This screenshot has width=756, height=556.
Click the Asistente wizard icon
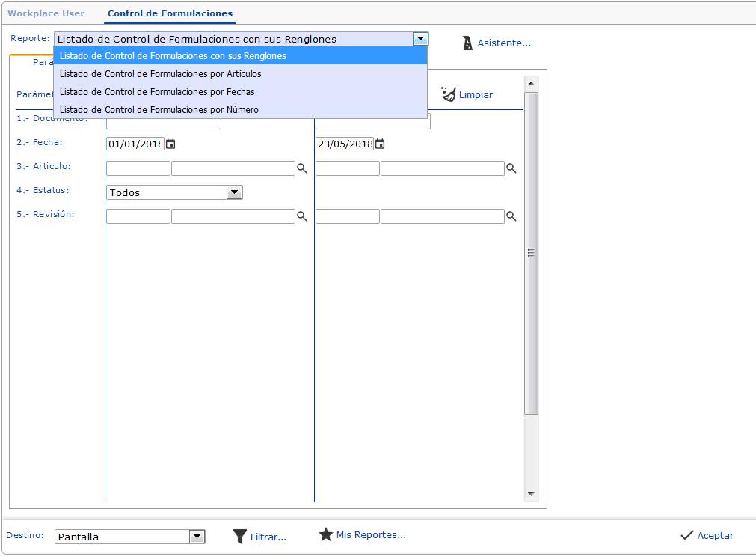click(467, 43)
